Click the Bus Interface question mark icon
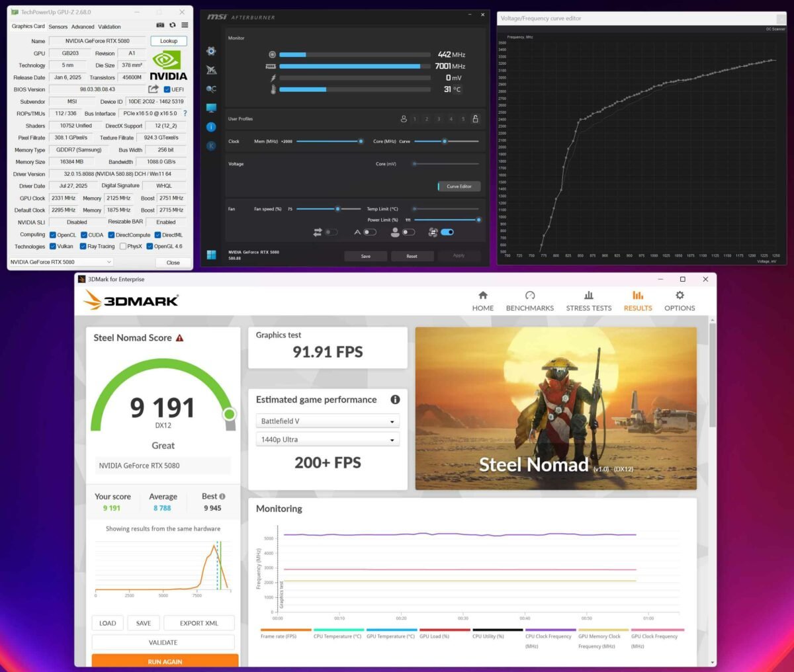Screen dimensions: 794x672 coord(185,113)
